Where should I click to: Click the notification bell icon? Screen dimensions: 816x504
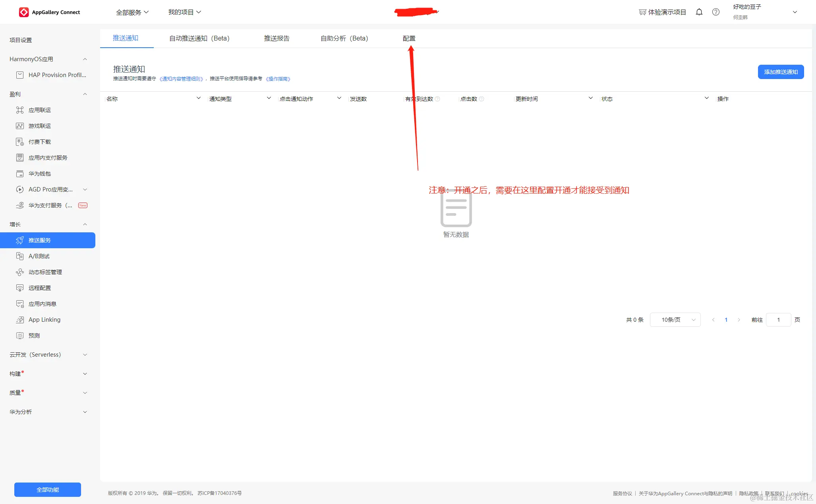tap(699, 12)
